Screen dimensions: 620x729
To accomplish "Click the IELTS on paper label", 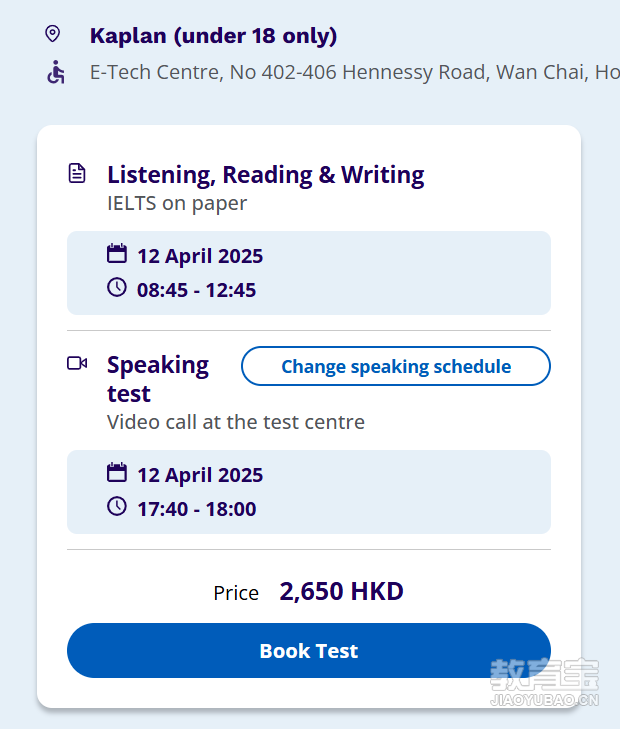I will click(x=177, y=204).
